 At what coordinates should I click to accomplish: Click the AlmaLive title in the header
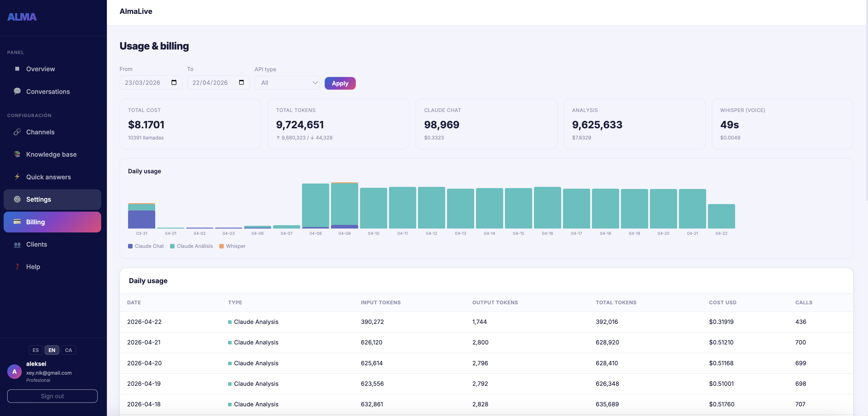click(136, 11)
